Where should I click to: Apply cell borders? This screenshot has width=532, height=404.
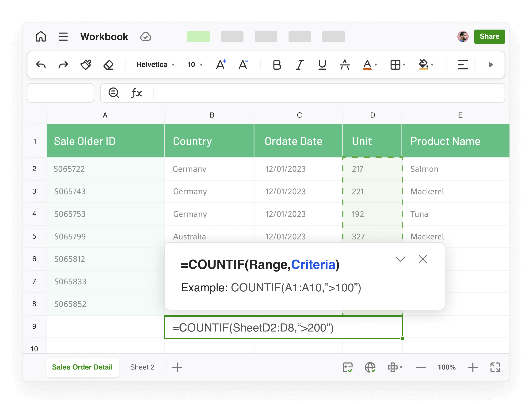(396, 65)
